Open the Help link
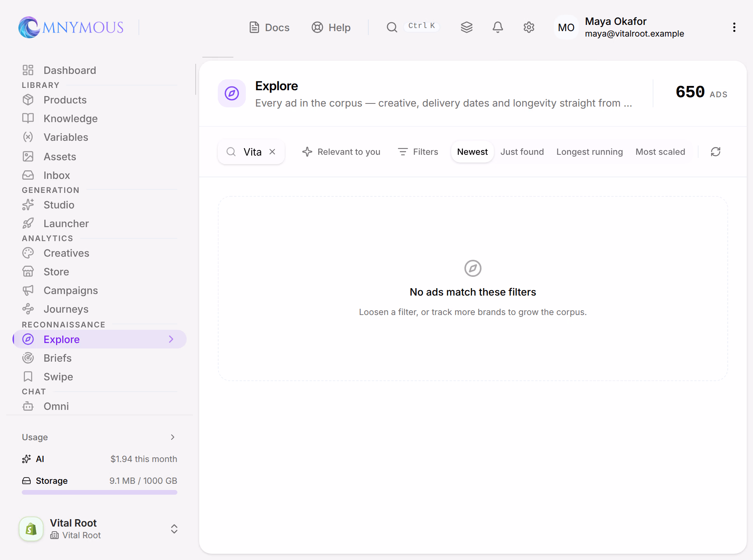This screenshot has height=560, width=753. click(x=331, y=27)
